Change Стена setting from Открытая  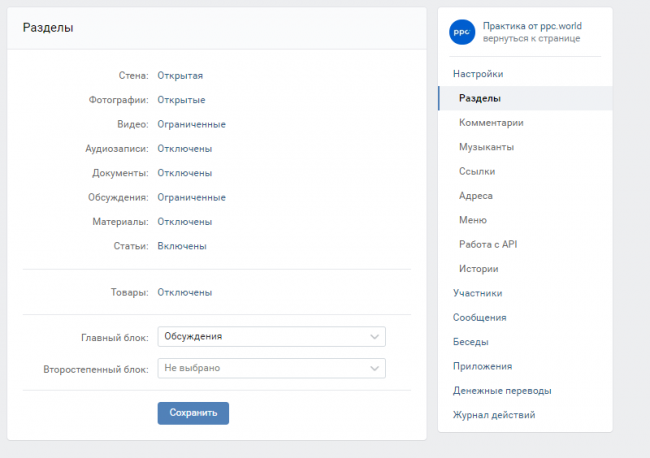(x=180, y=75)
